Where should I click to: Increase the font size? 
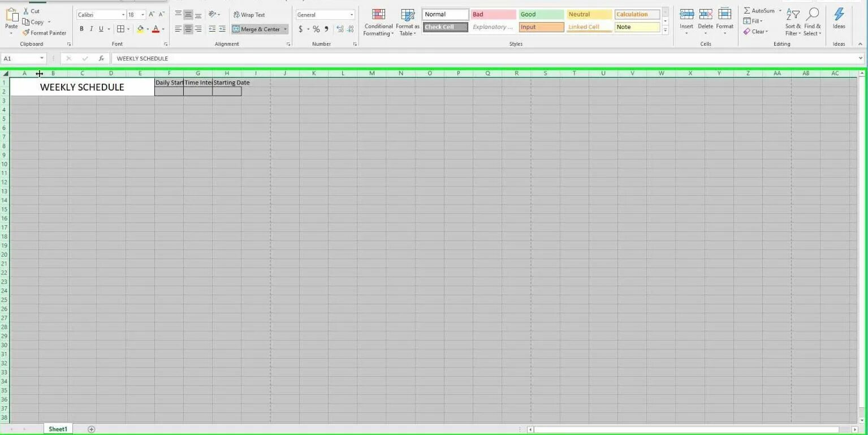pyautogui.click(x=152, y=15)
